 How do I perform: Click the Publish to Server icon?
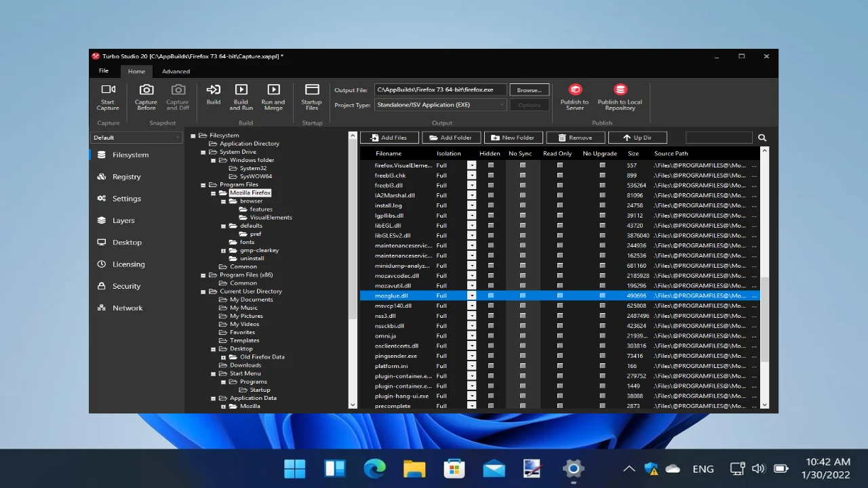tap(575, 89)
